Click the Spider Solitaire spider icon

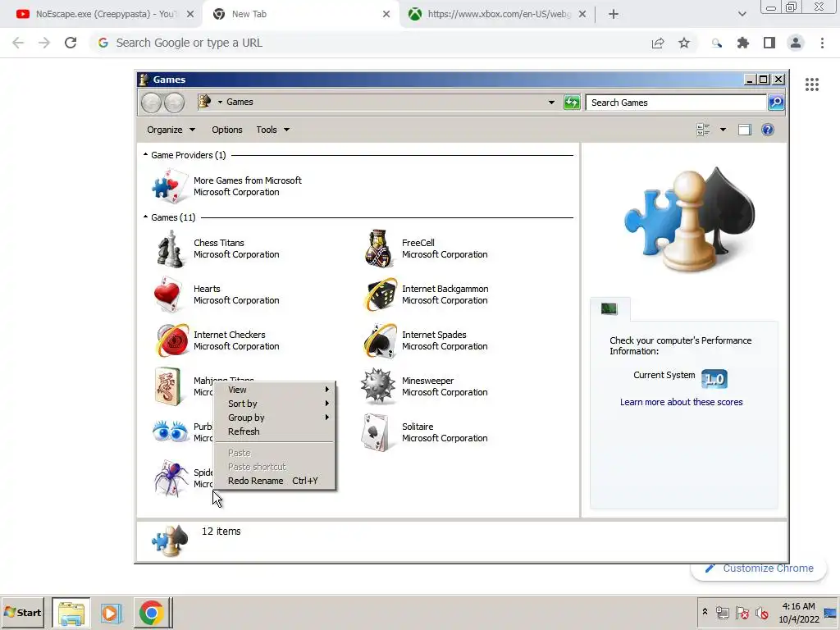click(171, 478)
